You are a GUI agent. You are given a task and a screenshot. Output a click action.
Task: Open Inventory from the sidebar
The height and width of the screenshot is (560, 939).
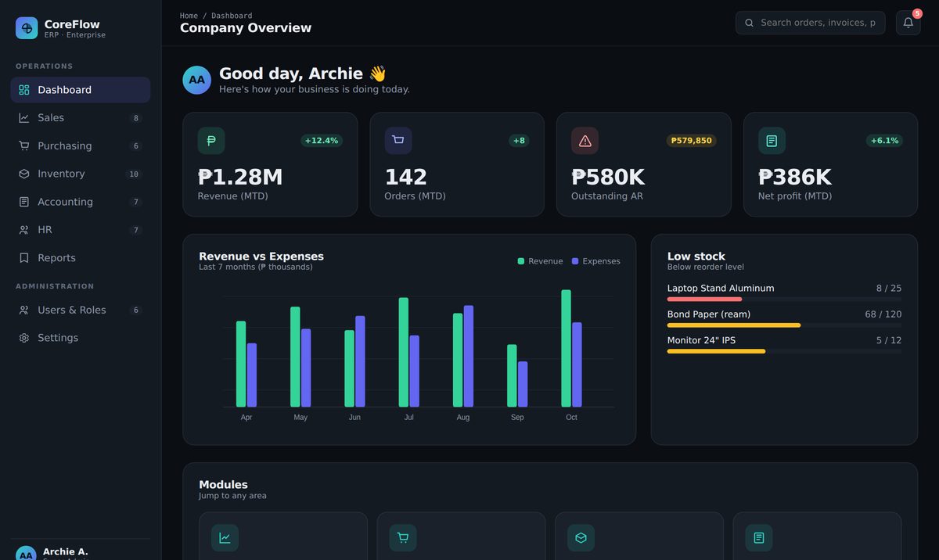click(81, 174)
